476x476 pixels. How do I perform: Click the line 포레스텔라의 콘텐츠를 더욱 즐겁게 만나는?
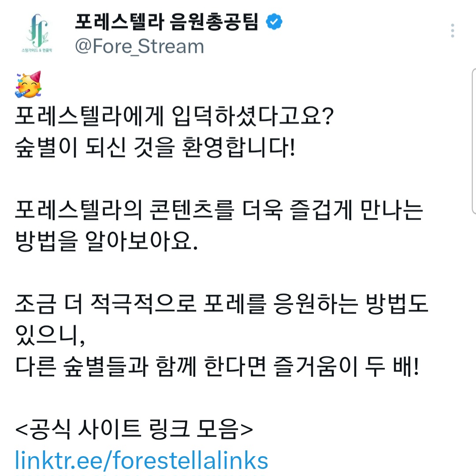(219, 212)
